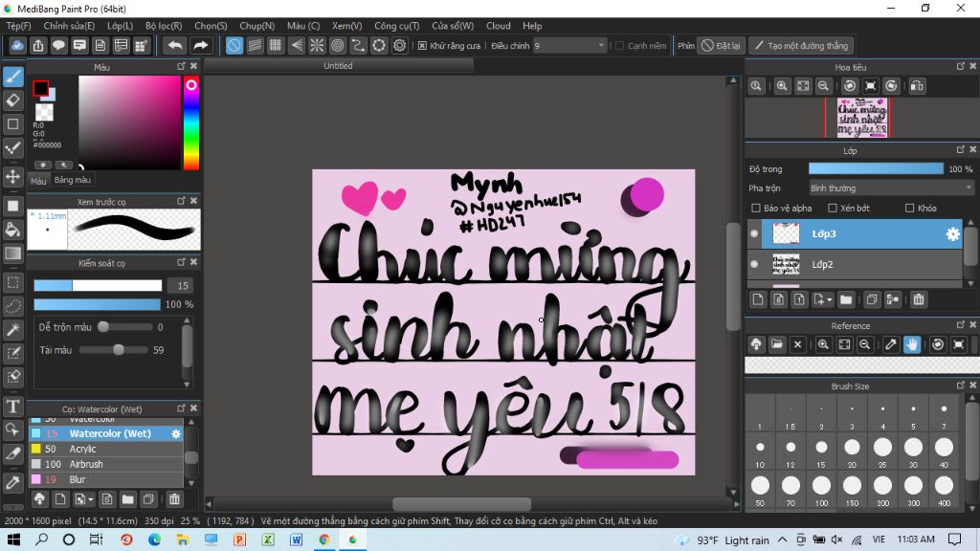Choose the Gradient tool

tap(13, 253)
